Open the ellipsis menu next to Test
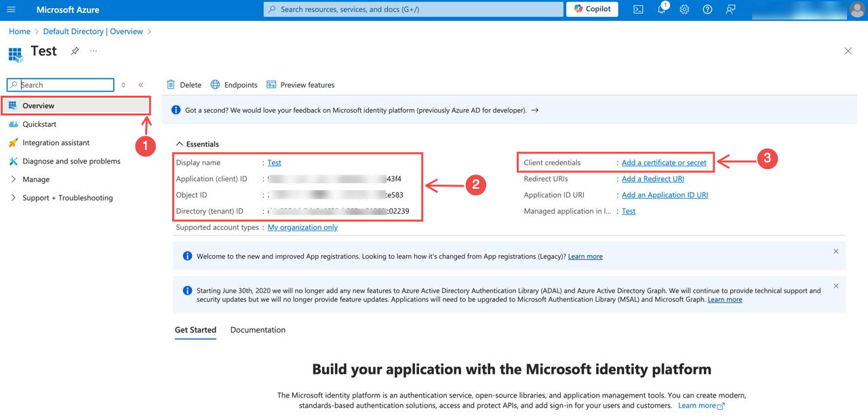This screenshot has width=868, height=420. [x=92, y=51]
